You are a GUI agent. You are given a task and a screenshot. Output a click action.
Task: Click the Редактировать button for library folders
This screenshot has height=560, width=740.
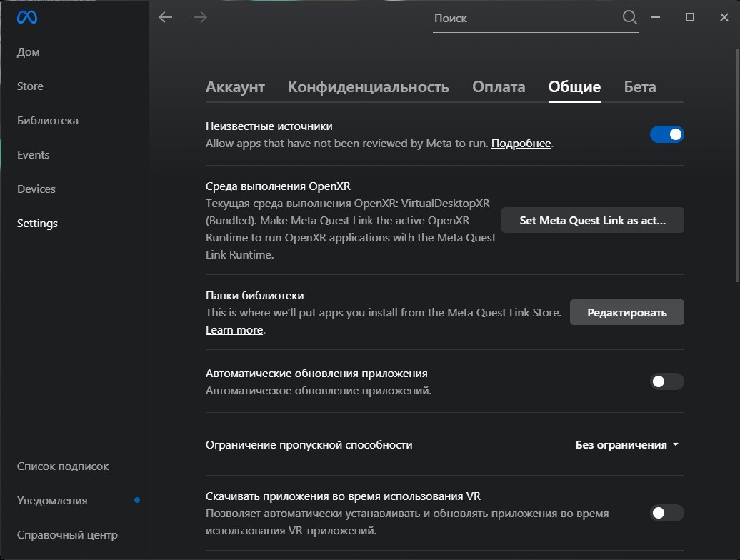pyautogui.click(x=626, y=312)
